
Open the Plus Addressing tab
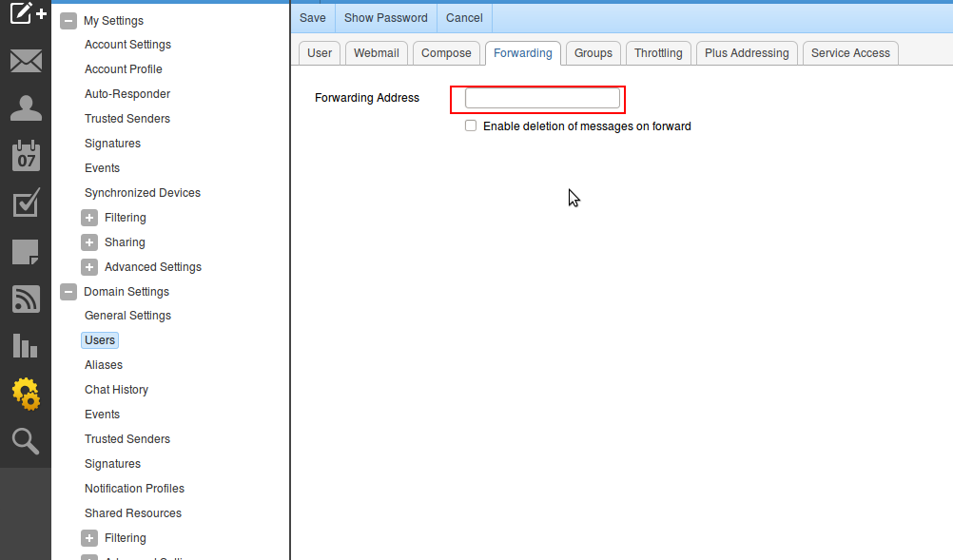[x=747, y=53]
